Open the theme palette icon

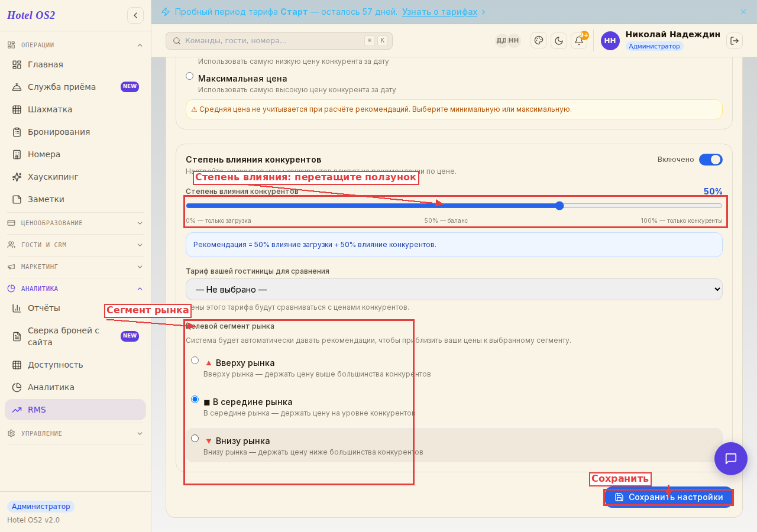(x=539, y=40)
